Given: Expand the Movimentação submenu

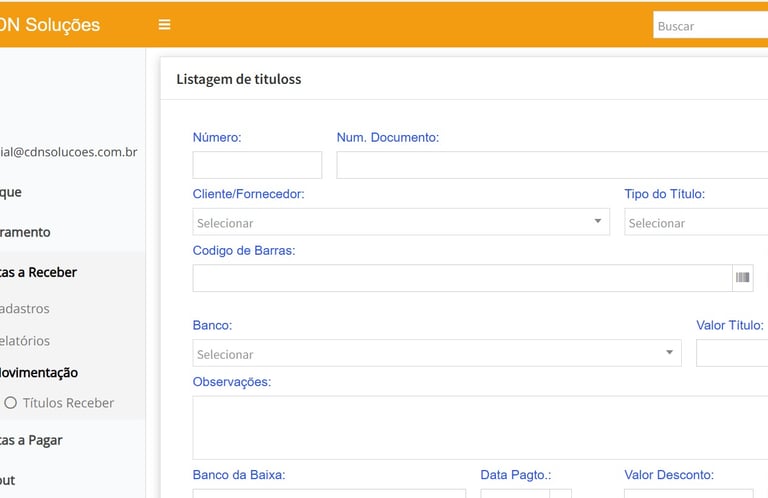Looking at the screenshot, I should [40, 372].
